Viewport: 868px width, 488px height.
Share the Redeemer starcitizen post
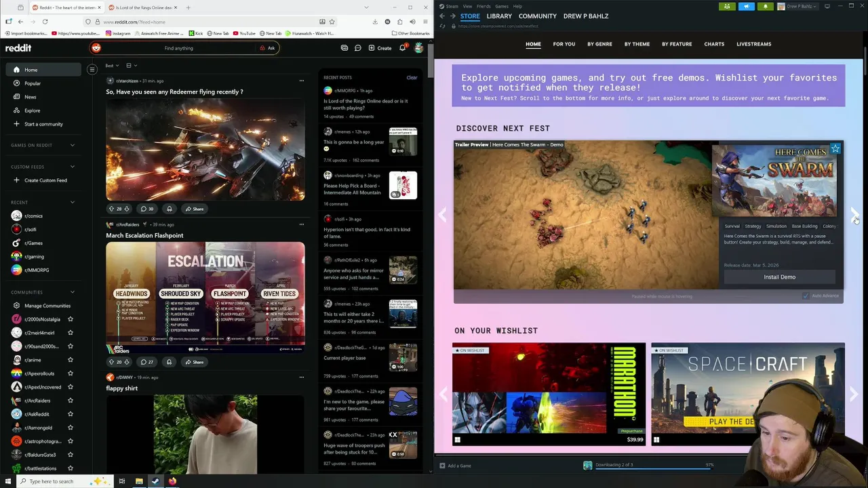click(195, 209)
